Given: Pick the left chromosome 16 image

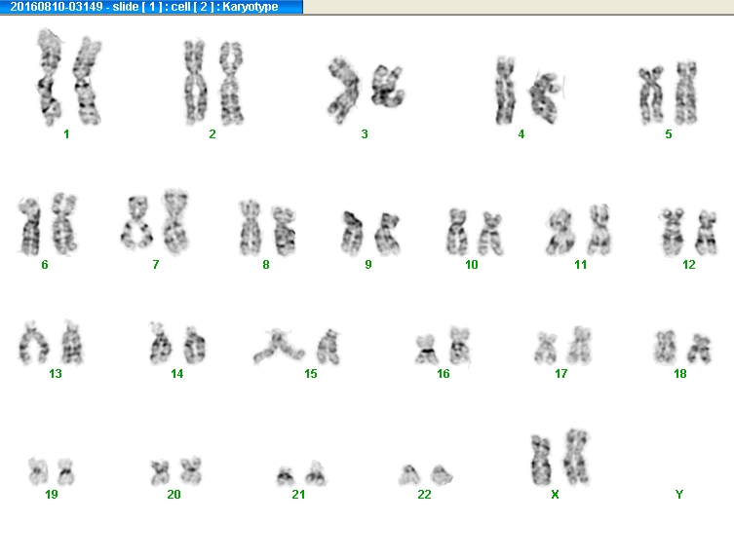Looking at the screenshot, I should [426, 350].
